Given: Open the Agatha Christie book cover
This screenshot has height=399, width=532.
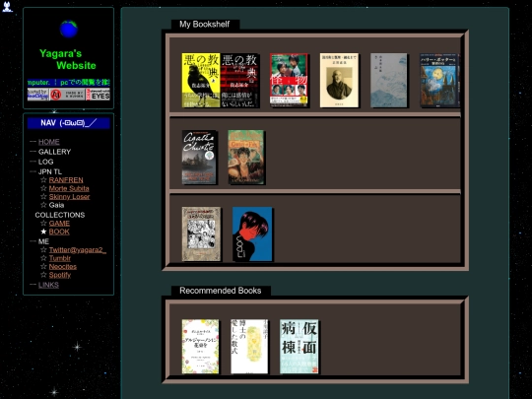Looking at the screenshot, I should point(199,158).
